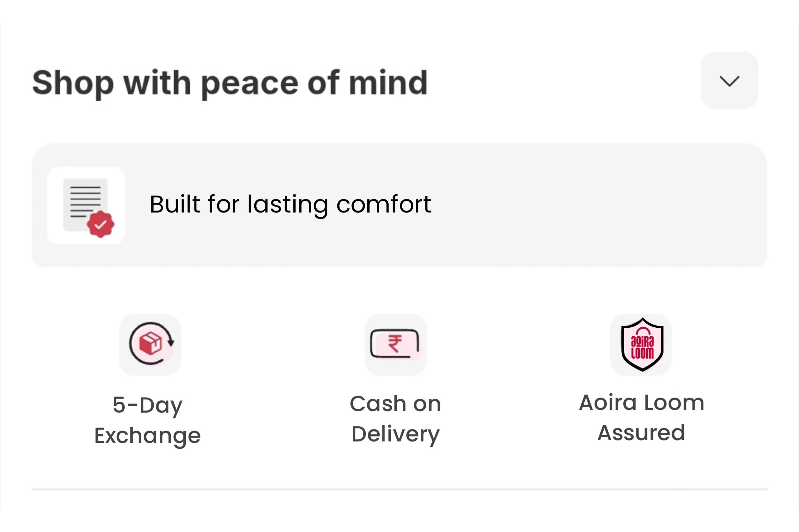The image size is (799, 532).
Task: Click the word Assured under shield
Action: point(641,433)
